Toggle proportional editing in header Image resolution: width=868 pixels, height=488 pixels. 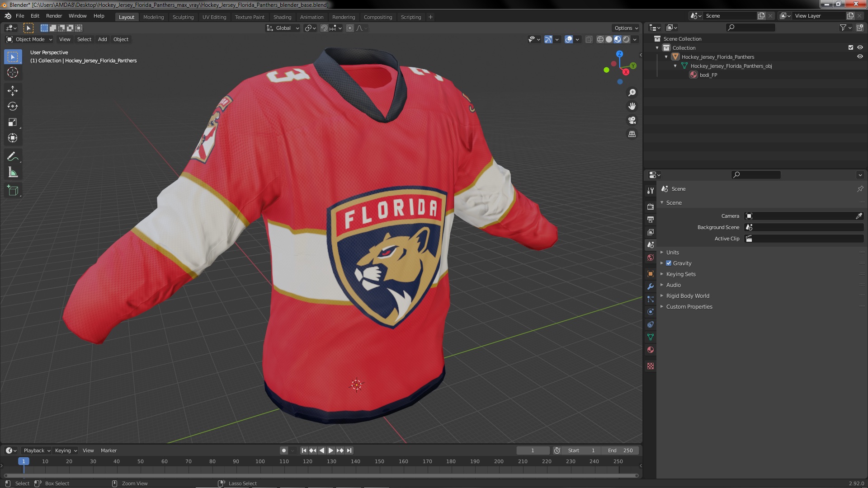pyautogui.click(x=349, y=28)
